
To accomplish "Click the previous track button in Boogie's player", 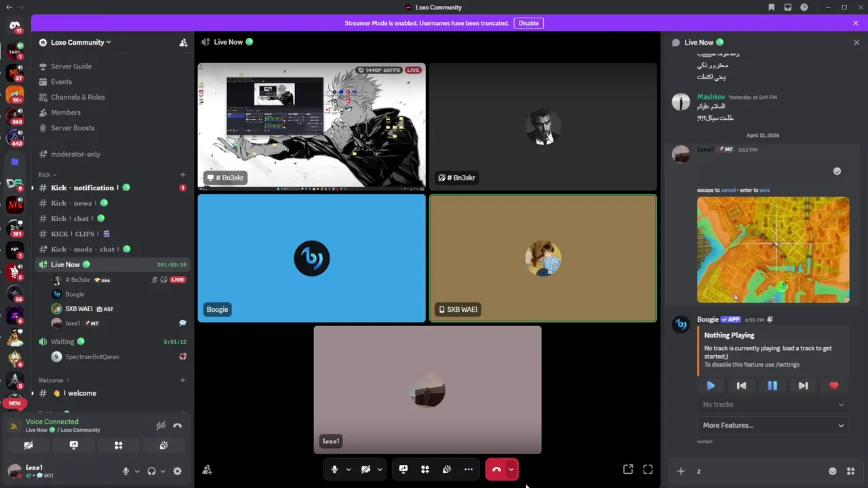I will tap(741, 386).
